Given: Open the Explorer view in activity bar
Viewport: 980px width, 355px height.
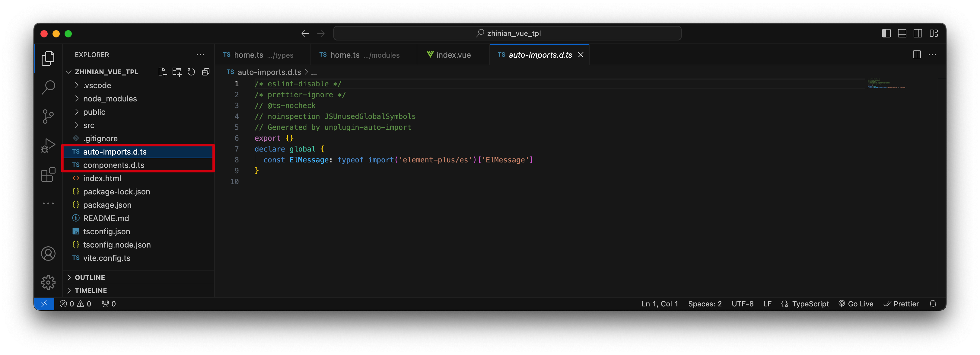Looking at the screenshot, I should click(48, 58).
